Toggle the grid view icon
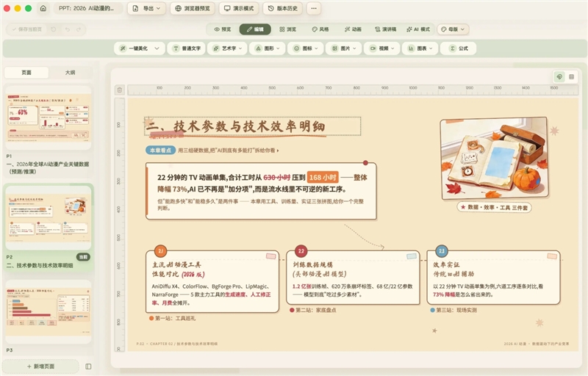The width and height of the screenshot is (588, 376). (572, 77)
